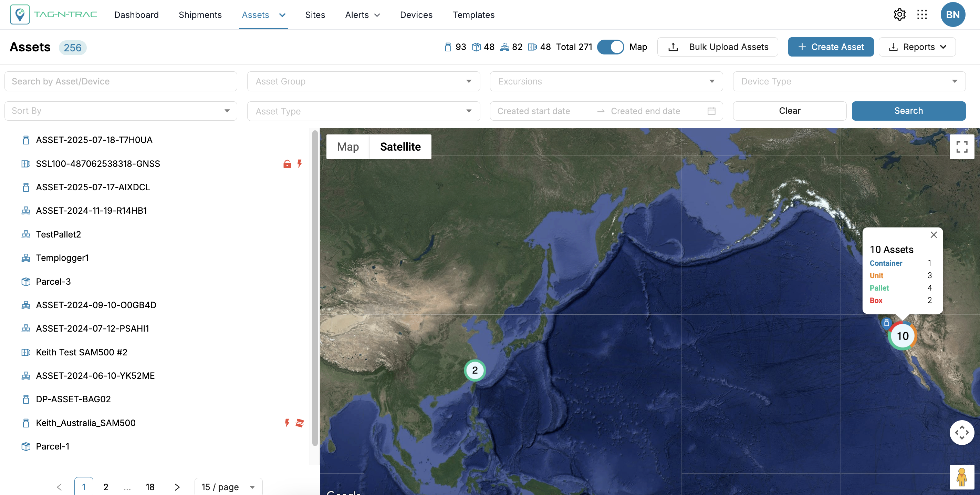Close the 10 Assets info popup

[x=934, y=235]
